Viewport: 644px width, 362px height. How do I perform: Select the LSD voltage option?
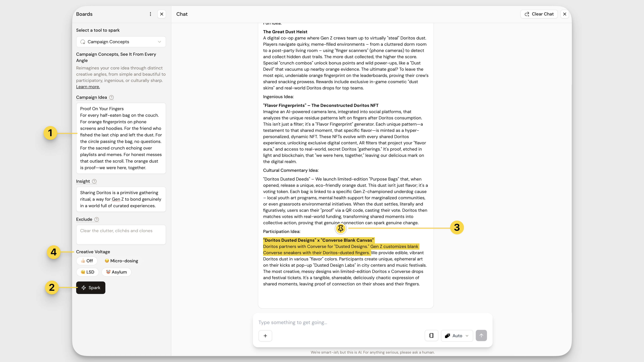click(x=88, y=272)
